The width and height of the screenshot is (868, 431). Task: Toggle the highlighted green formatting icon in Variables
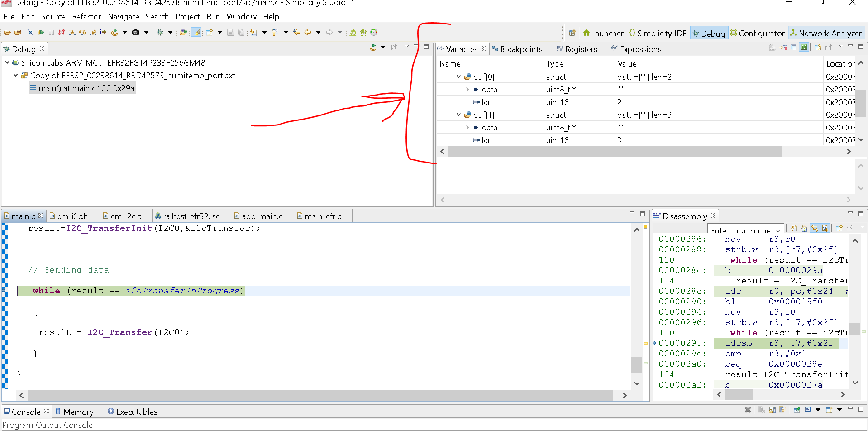click(804, 47)
